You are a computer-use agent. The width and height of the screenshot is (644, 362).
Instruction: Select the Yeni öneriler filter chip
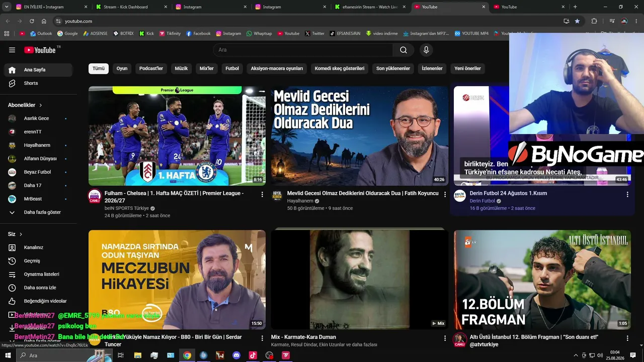467,68
